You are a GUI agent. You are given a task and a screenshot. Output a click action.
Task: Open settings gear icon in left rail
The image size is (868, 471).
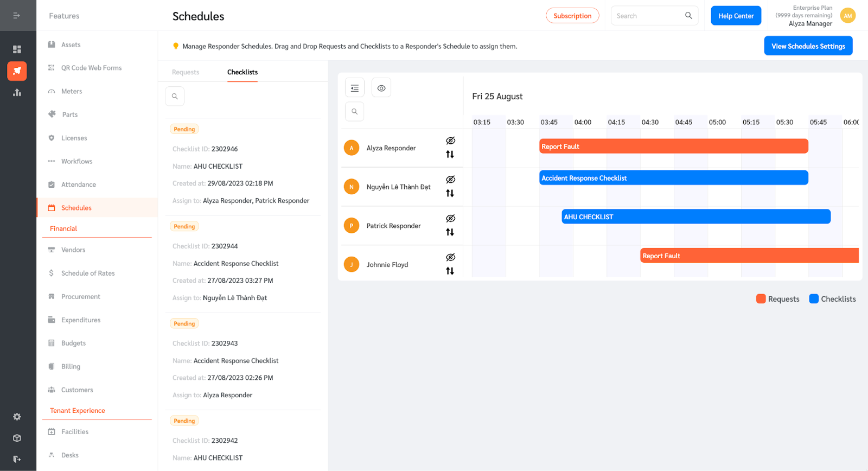click(17, 417)
